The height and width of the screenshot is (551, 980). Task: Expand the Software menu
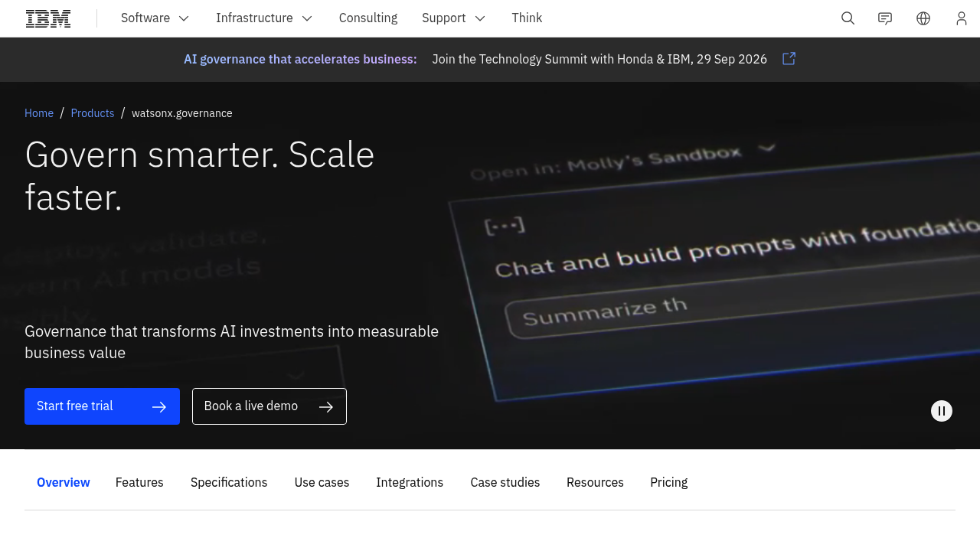click(x=155, y=18)
